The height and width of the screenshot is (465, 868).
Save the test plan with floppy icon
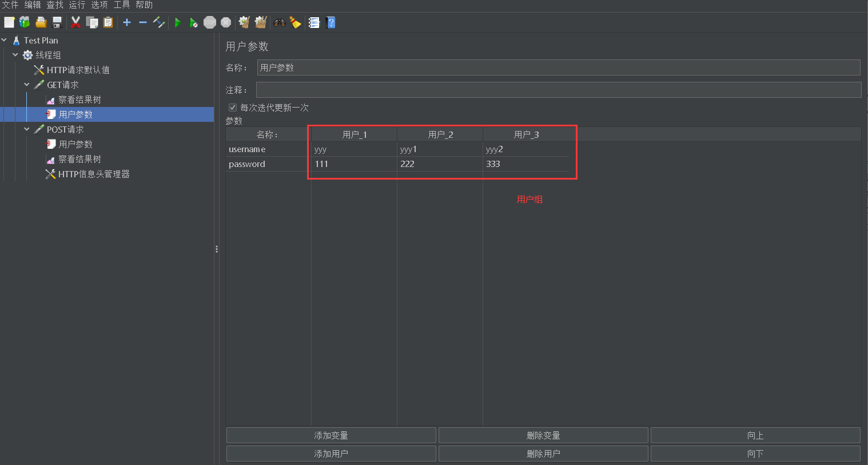tap(57, 22)
